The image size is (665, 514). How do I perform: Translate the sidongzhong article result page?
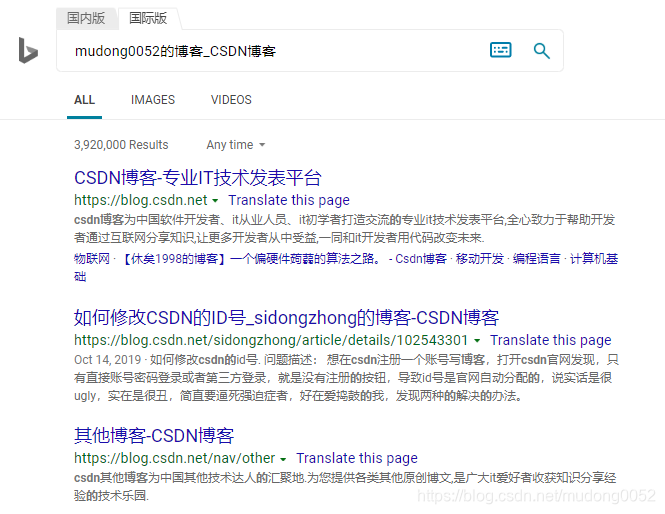[550, 340]
